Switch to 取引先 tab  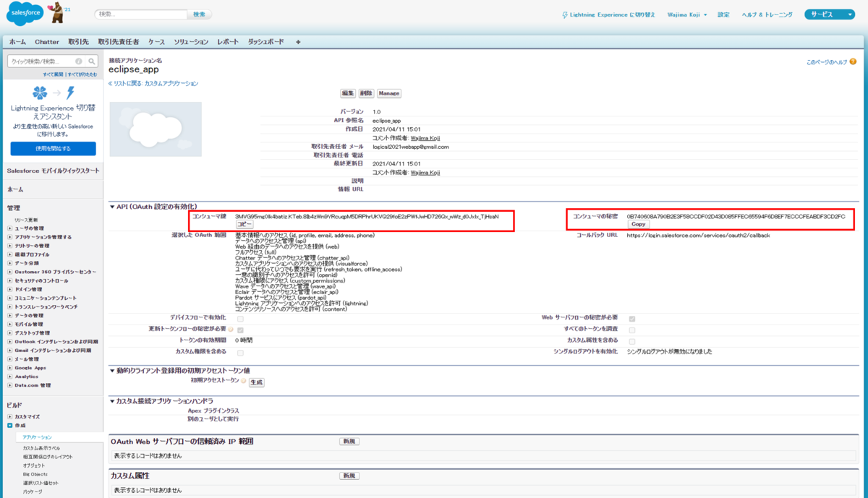click(79, 42)
